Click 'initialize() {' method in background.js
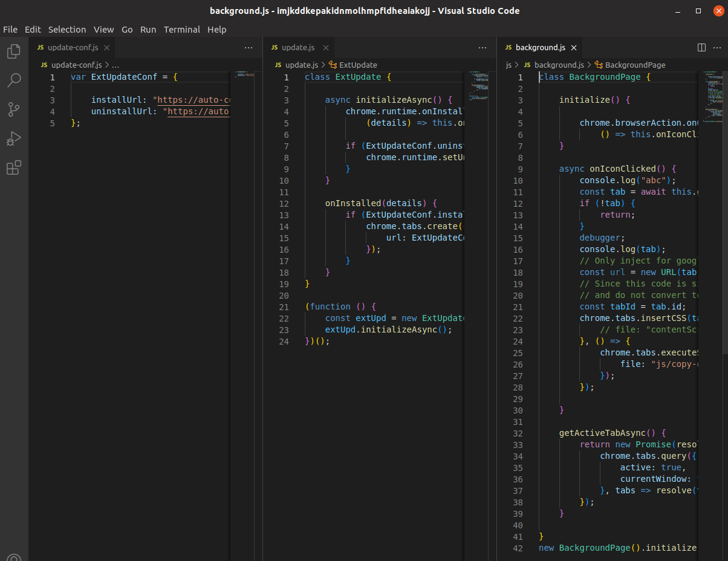Viewport: 728px width, 561px height. [x=595, y=100]
